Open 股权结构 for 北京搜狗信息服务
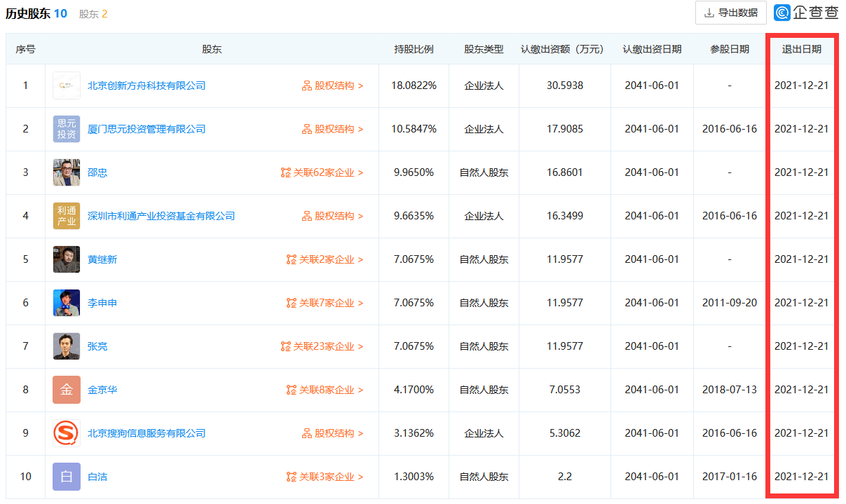Viewport: 846px width, 504px height. [333, 433]
